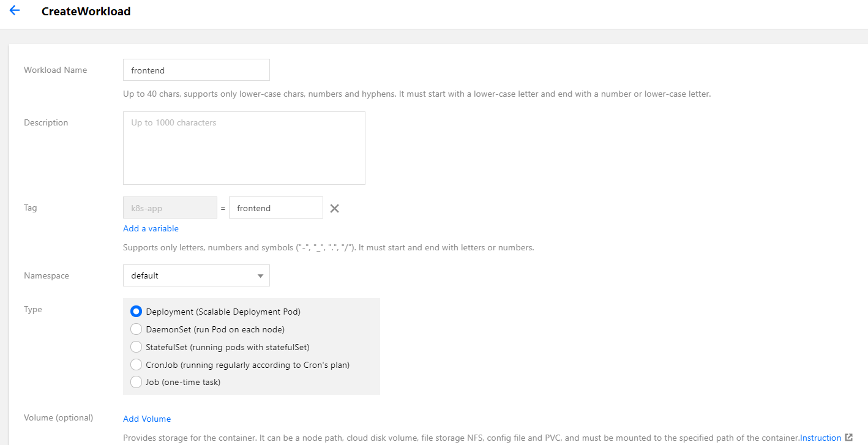Select the Job one-time task option

pyautogui.click(x=137, y=382)
